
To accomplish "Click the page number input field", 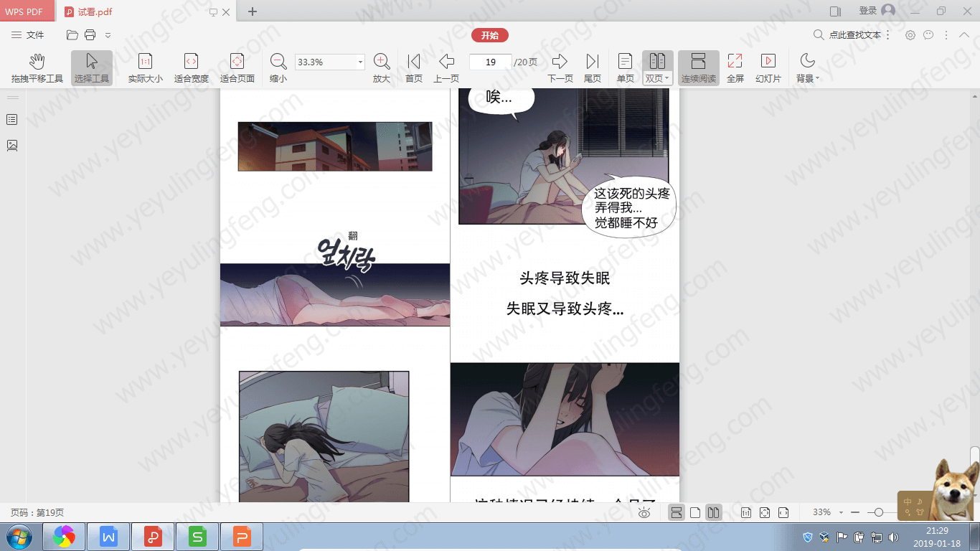I will click(491, 62).
